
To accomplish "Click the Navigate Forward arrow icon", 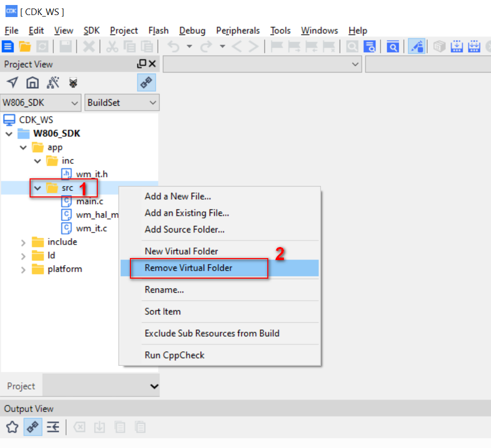I will [254, 47].
